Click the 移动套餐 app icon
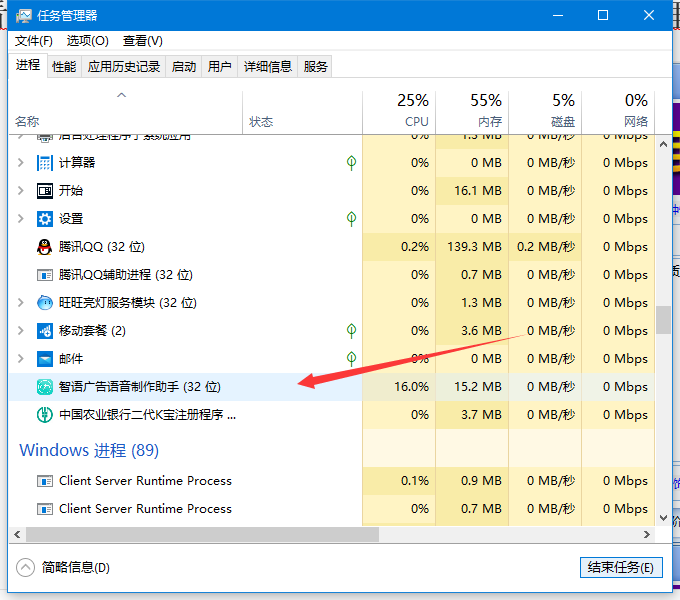The height and width of the screenshot is (600, 680). coord(45,331)
